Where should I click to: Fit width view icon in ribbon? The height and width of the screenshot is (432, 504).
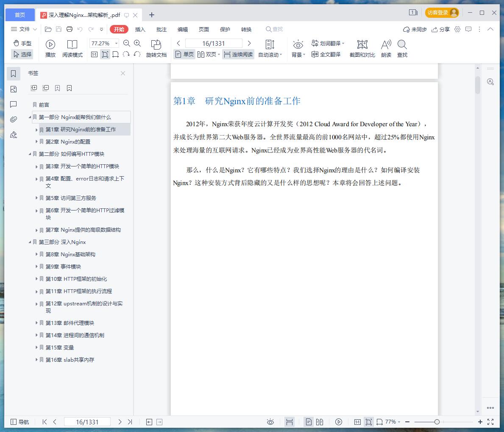pos(115,54)
